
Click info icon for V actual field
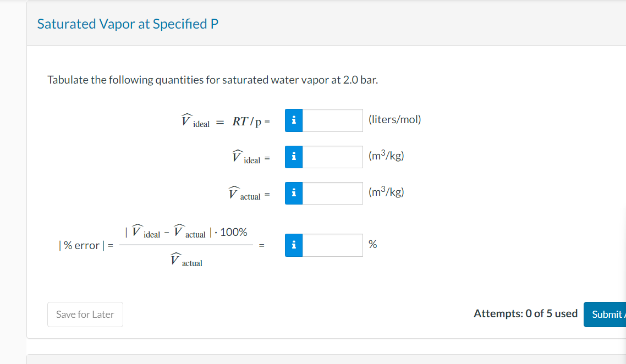click(294, 193)
